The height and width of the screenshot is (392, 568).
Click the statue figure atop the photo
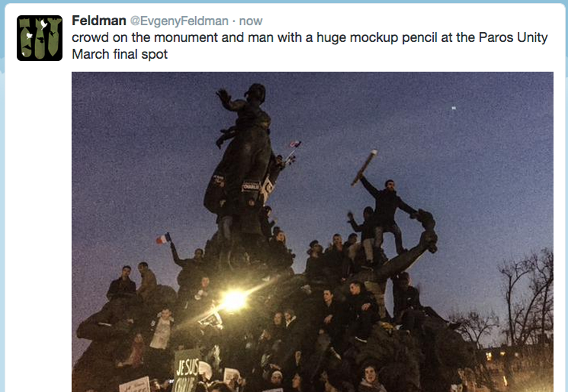point(243,145)
